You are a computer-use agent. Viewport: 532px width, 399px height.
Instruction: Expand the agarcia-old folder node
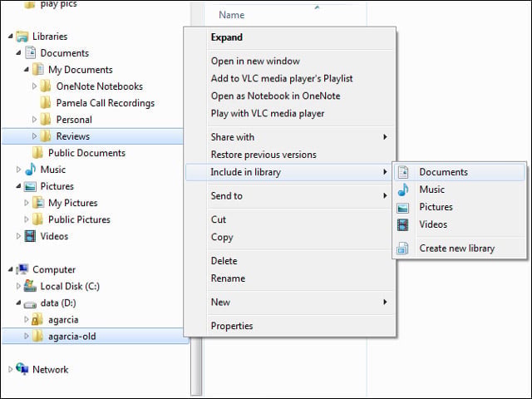(27, 336)
